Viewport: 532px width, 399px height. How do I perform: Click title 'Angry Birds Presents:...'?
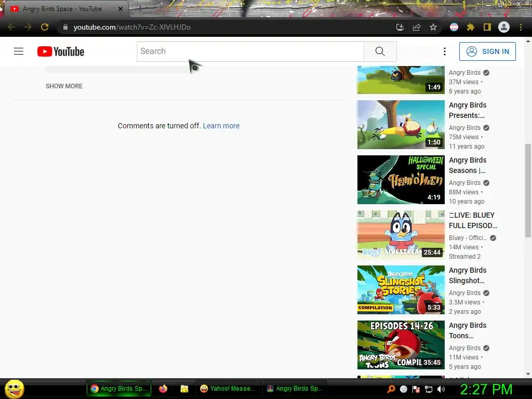click(468, 110)
